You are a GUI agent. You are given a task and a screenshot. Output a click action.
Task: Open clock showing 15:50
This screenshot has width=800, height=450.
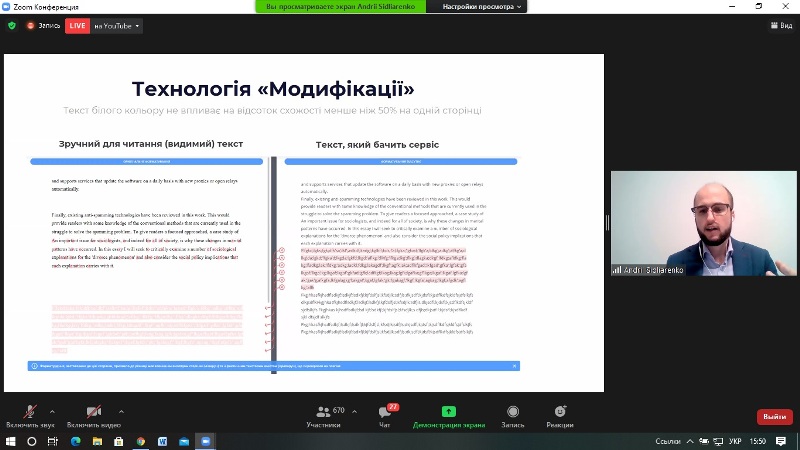coord(758,441)
